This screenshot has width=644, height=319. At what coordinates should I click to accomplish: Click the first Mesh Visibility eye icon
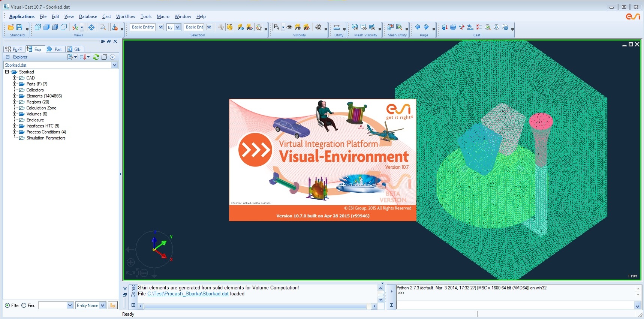coord(355,27)
